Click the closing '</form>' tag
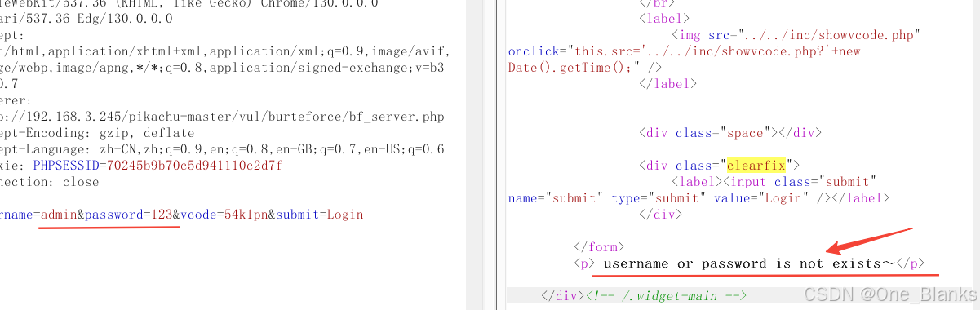The width and height of the screenshot is (980, 310). pyautogui.click(x=599, y=247)
